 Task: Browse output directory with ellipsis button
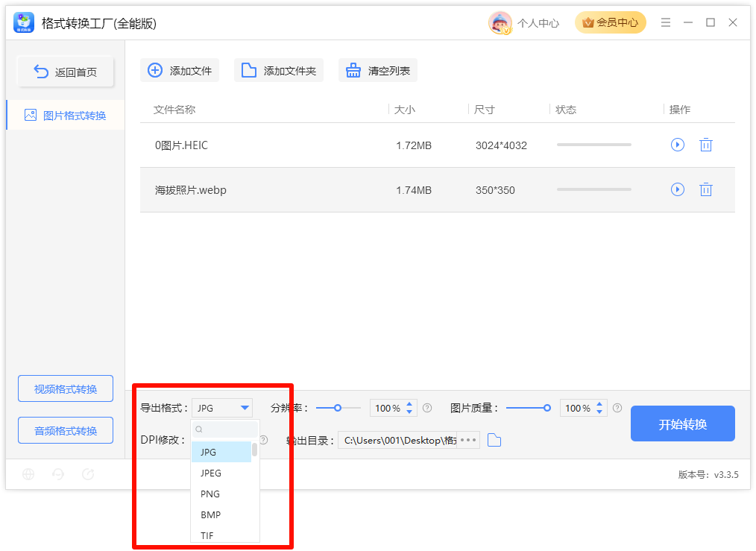pyautogui.click(x=468, y=440)
